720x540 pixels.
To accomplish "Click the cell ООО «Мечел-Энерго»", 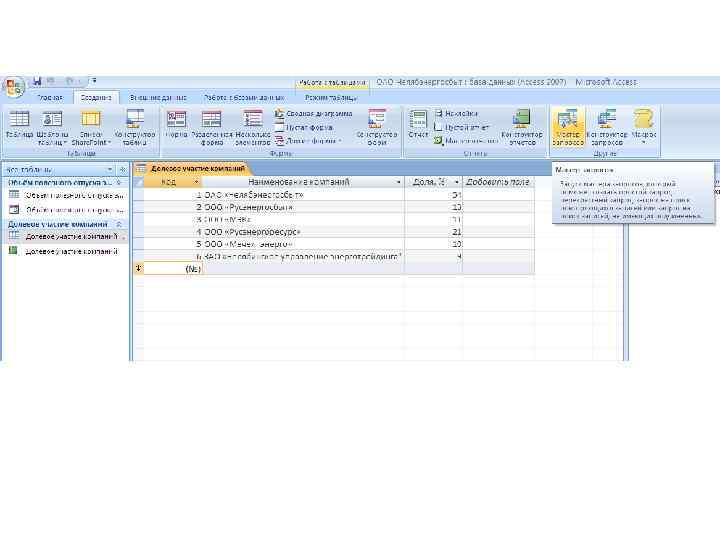I will pyautogui.click(x=303, y=244).
